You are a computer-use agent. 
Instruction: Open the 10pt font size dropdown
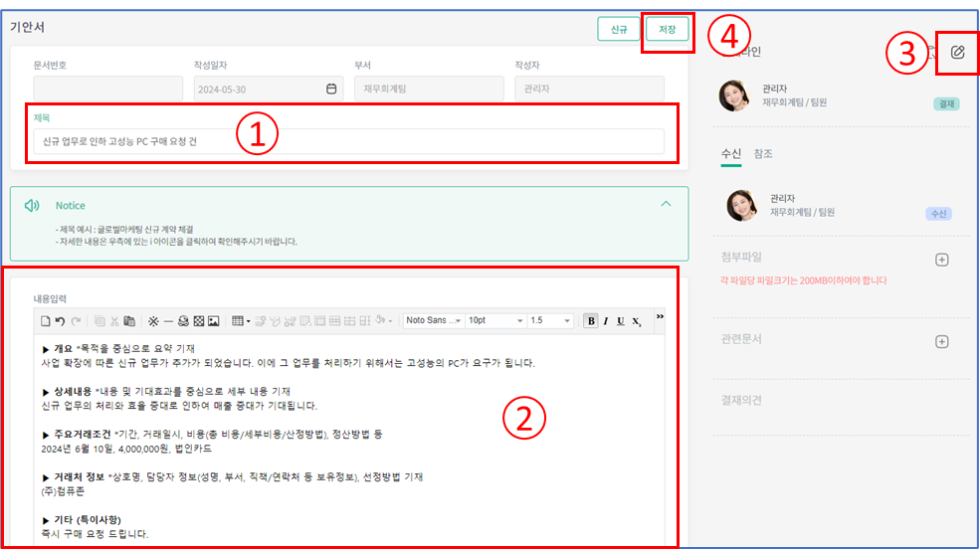click(494, 321)
